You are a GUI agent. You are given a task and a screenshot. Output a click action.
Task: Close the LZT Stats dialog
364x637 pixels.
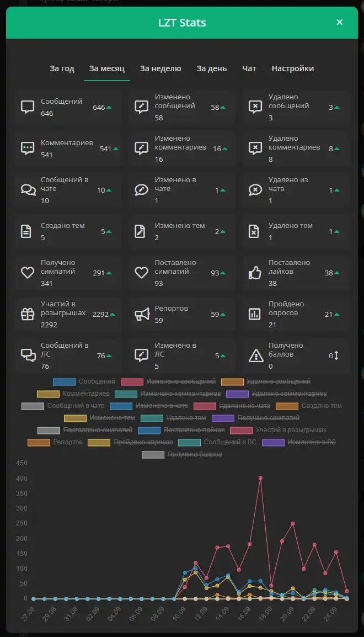[340, 22]
